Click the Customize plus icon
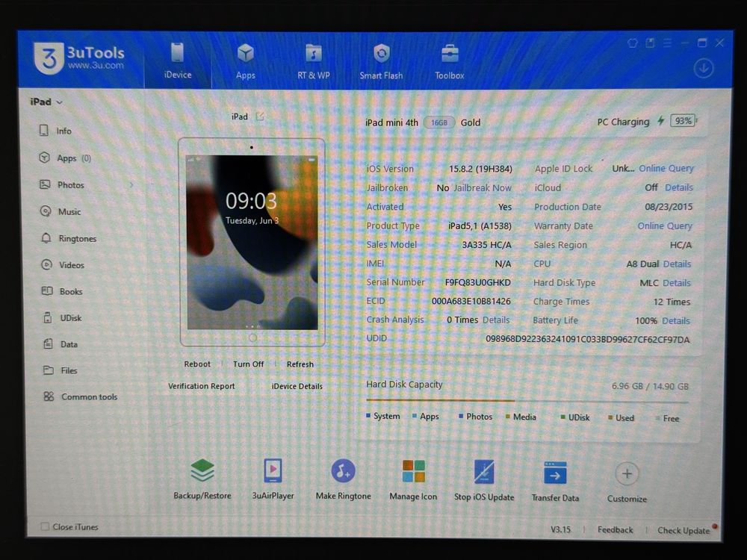This screenshot has width=747, height=560. point(627,474)
